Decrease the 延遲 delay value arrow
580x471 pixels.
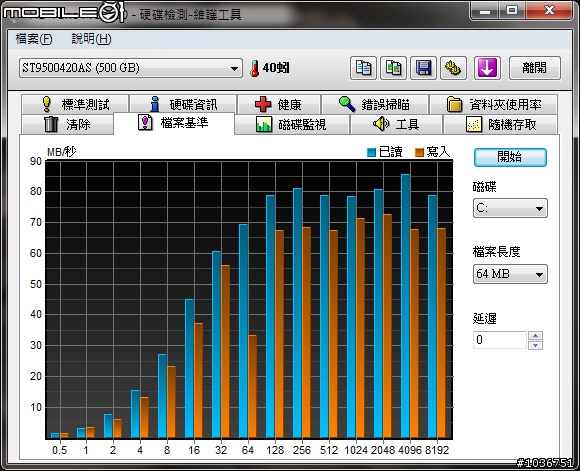[536, 345]
